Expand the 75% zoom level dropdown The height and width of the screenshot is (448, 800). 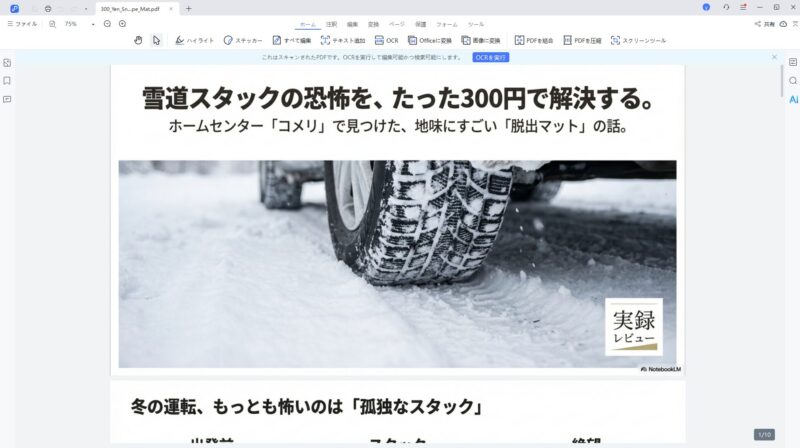point(93,23)
